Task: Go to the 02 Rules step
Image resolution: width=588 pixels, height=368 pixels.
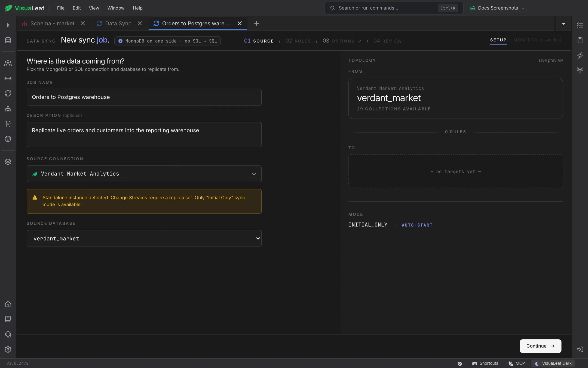Action: [298, 41]
